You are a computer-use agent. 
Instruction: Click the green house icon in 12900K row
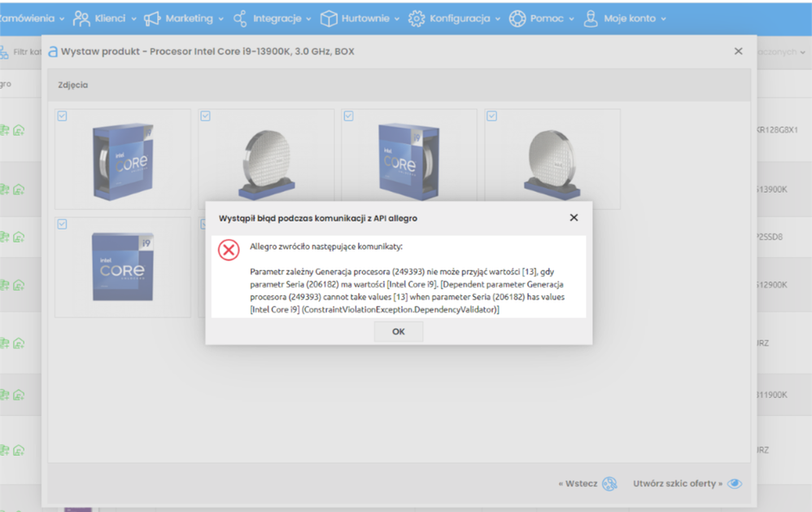(x=19, y=285)
